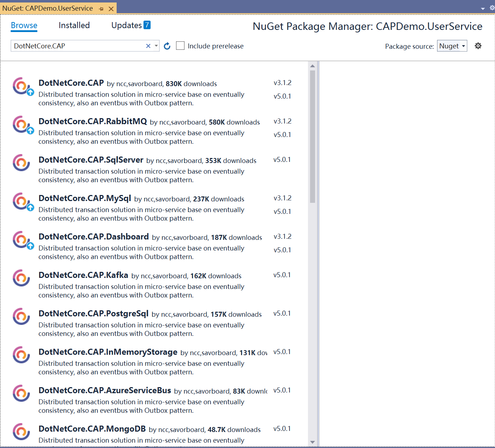This screenshot has width=495, height=448.
Task: Click the DotNetCore.CAP package logo icon
Action: point(21,86)
